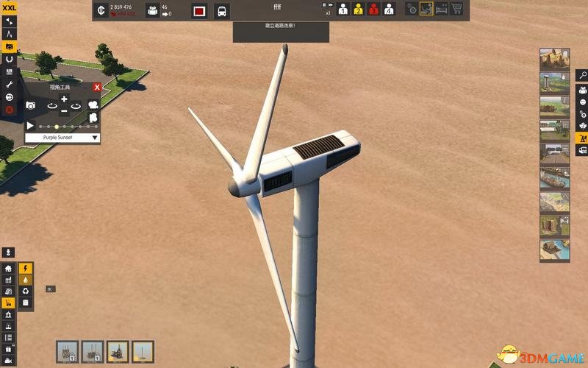588x368 pixels.
Task: Click the highlighted oil pump overlay icon
Action: (582, 138)
